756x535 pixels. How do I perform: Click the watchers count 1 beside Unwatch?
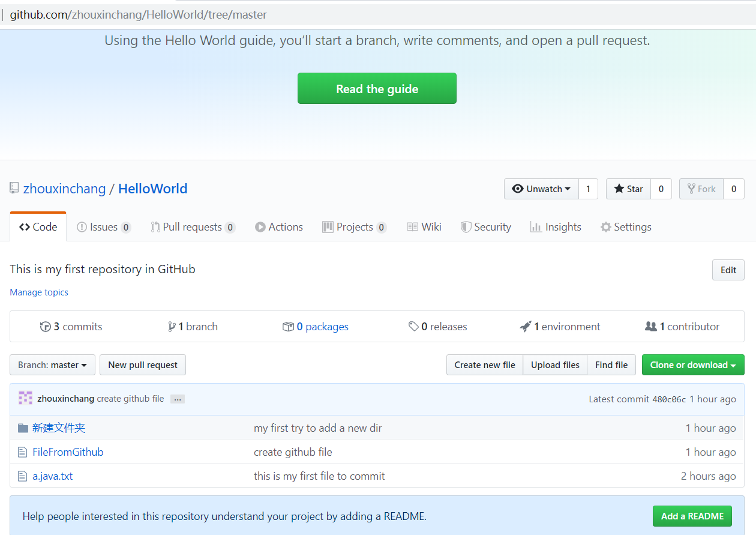tap(588, 189)
